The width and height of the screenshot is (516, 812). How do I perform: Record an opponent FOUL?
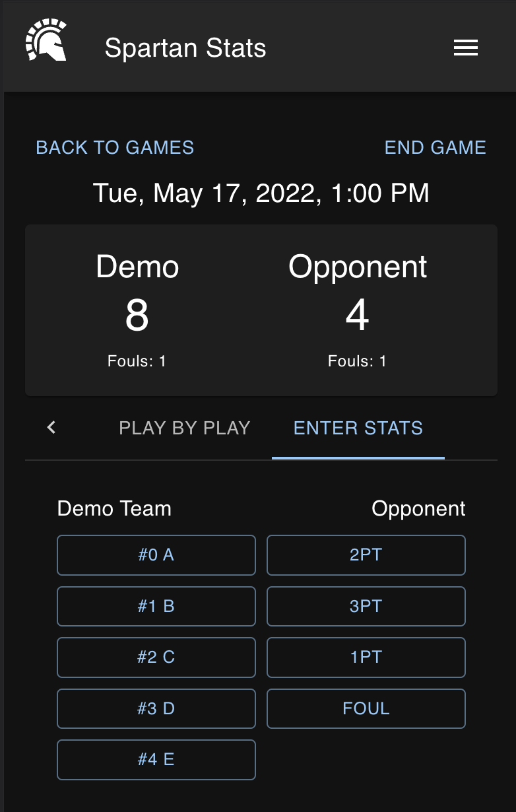[x=366, y=709]
